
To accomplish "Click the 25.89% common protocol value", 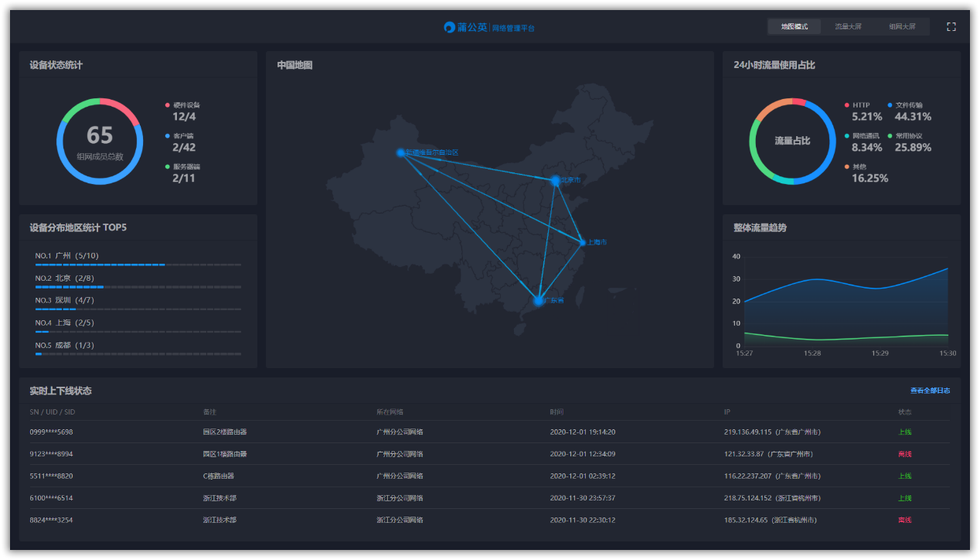I will (x=913, y=148).
